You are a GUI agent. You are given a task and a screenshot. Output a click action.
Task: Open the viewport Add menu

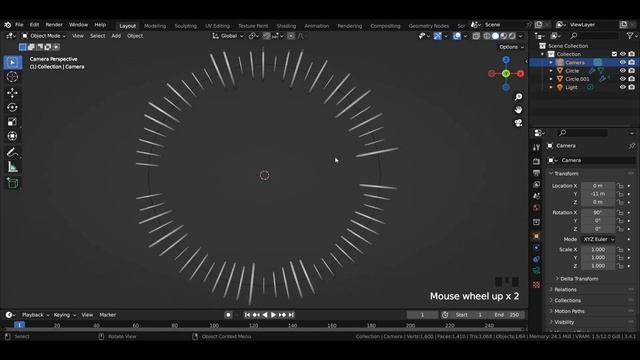(116, 36)
